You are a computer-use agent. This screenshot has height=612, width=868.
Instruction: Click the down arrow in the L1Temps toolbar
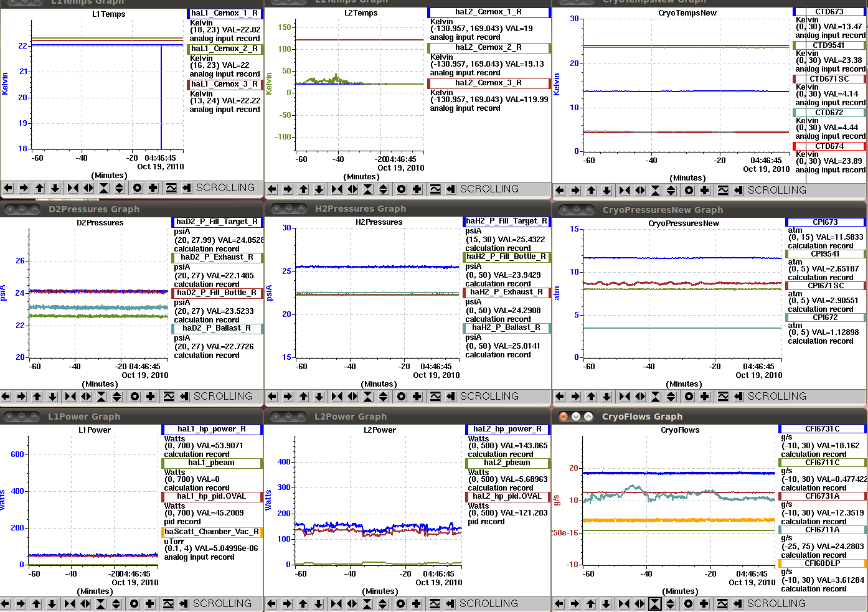(55, 188)
